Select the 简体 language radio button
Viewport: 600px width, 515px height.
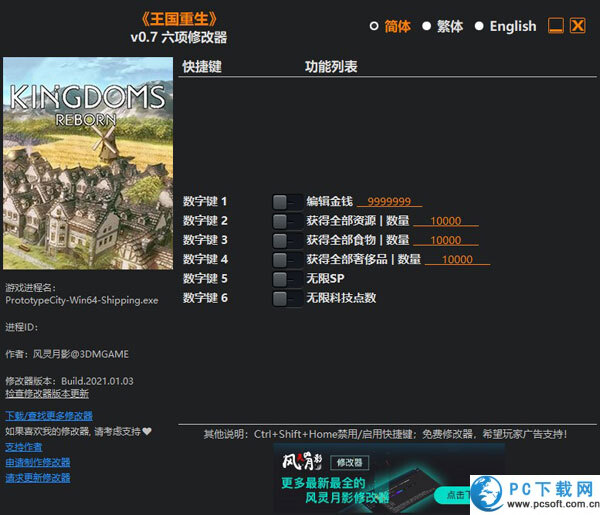click(x=374, y=26)
